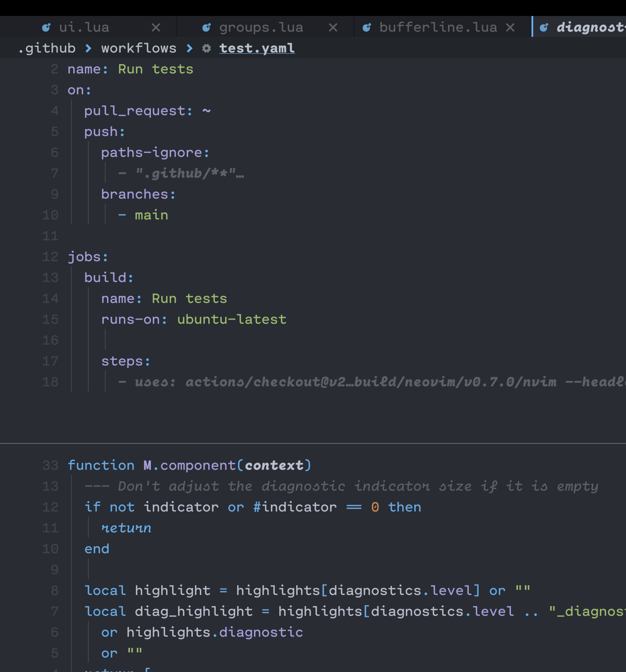This screenshot has height=672, width=626.
Task: Switch to the ui.lua tab
Action: pyautogui.click(x=84, y=27)
